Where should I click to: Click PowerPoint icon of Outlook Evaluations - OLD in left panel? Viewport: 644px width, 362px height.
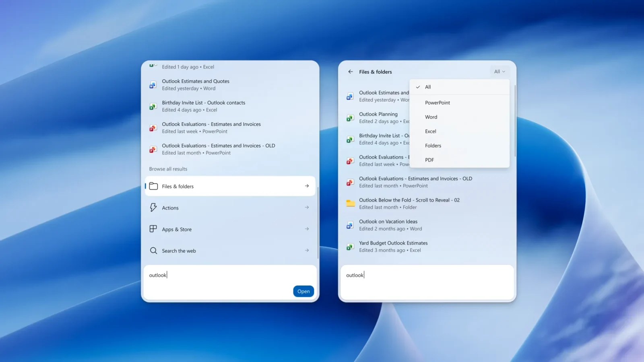153,149
